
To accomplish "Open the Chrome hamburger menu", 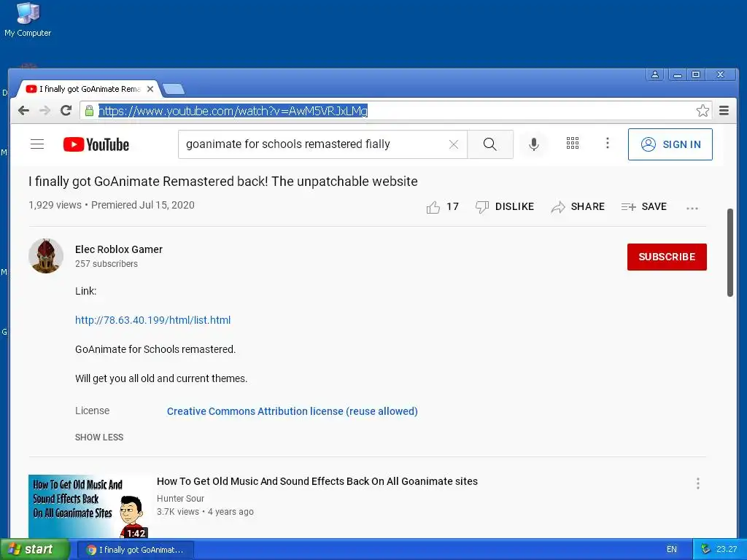I will coord(724,111).
